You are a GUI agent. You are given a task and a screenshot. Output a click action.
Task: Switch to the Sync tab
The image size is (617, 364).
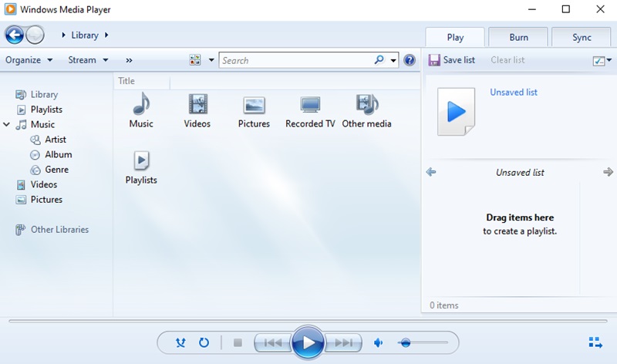point(582,37)
